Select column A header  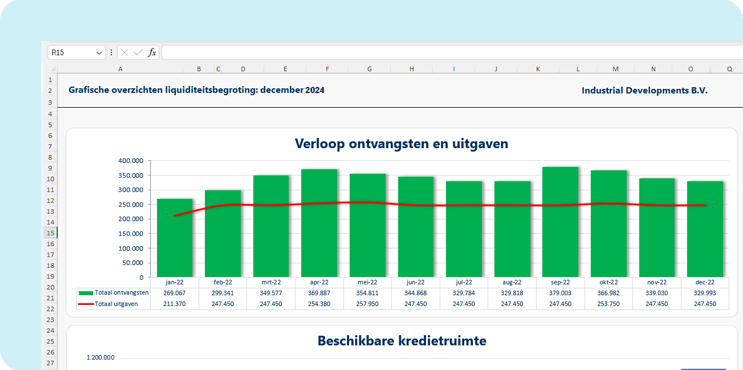click(120, 69)
